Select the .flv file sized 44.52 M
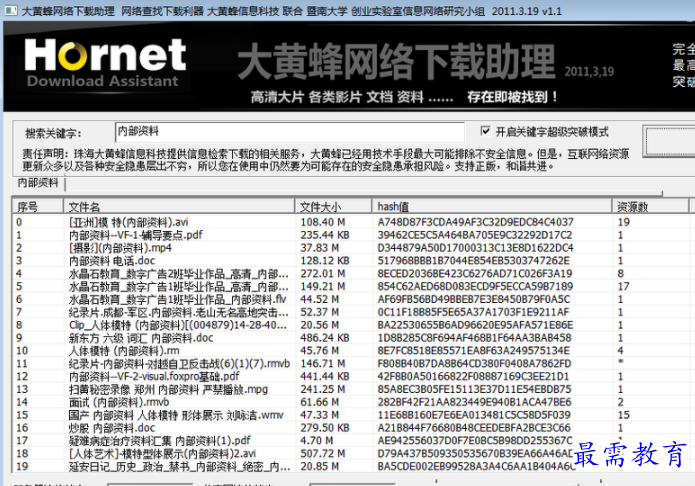The width and height of the screenshot is (695, 486). coord(178,299)
